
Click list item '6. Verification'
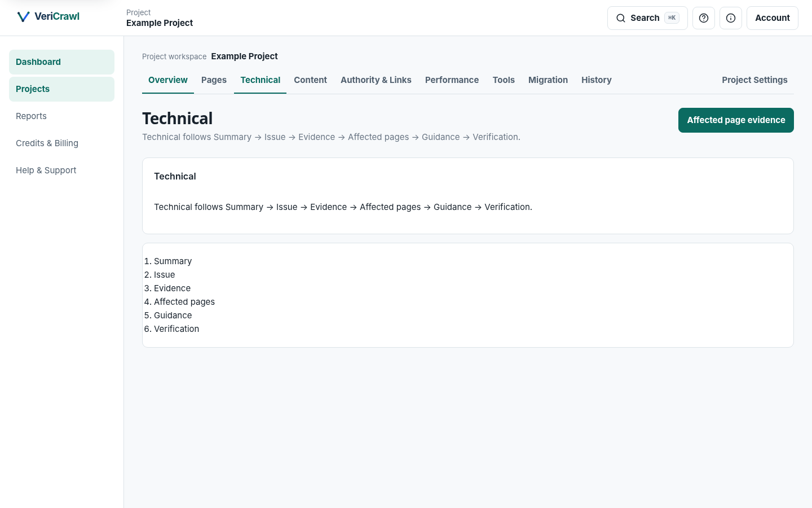[x=171, y=329]
